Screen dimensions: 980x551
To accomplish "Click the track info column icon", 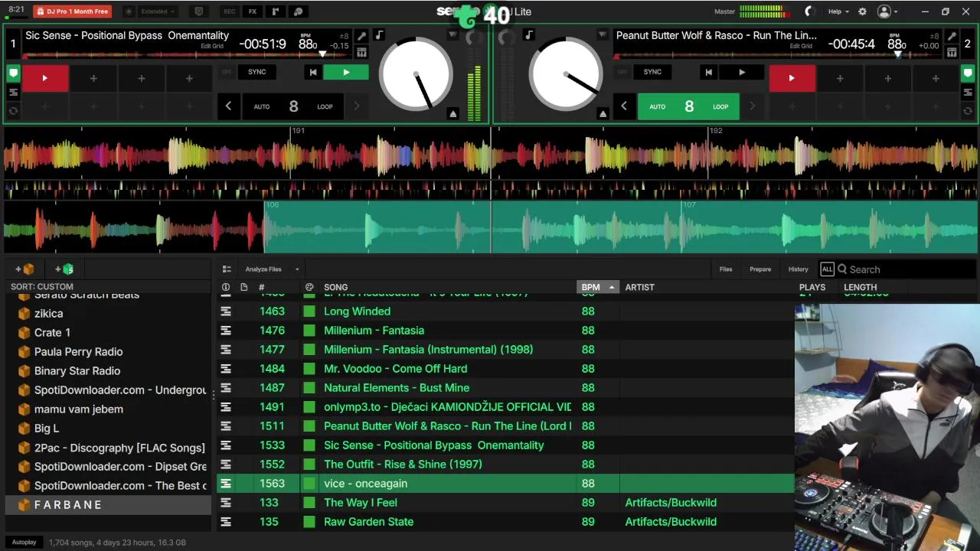I will click(x=225, y=288).
